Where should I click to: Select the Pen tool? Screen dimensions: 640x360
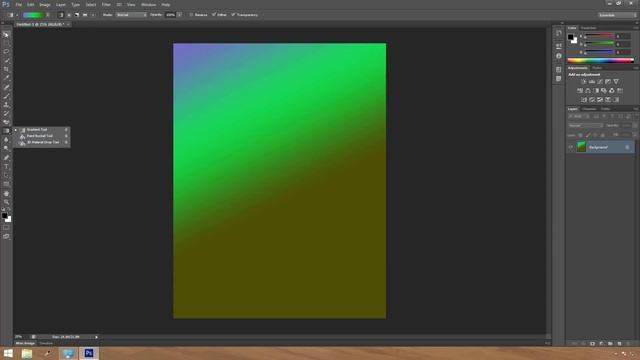coord(6,158)
